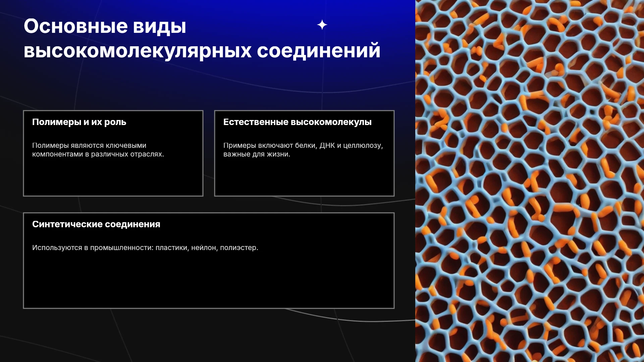Image resolution: width=644 pixels, height=362 pixels.
Task: Click the empty area inside 'Естественные высокомолекулы' card
Action: (304, 178)
